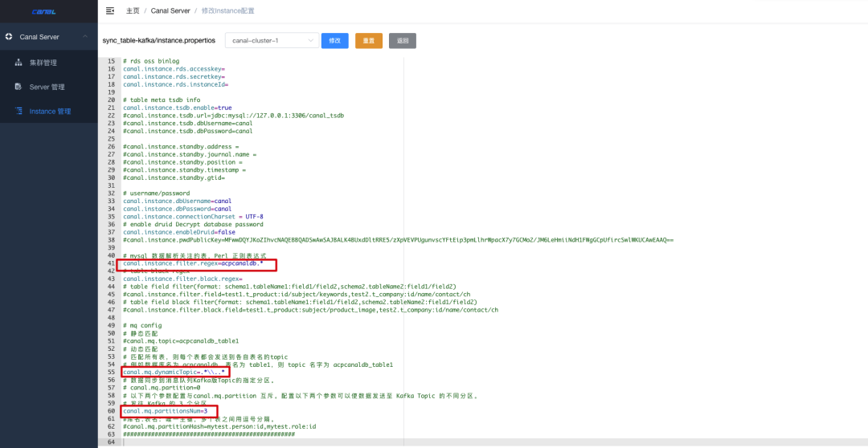Click the # rds oss binlog comment

point(151,61)
